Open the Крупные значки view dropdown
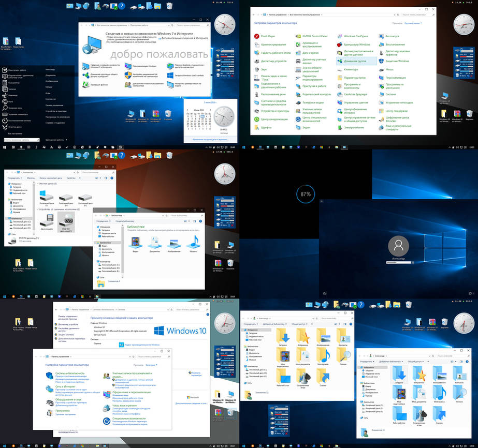 (412, 23)
